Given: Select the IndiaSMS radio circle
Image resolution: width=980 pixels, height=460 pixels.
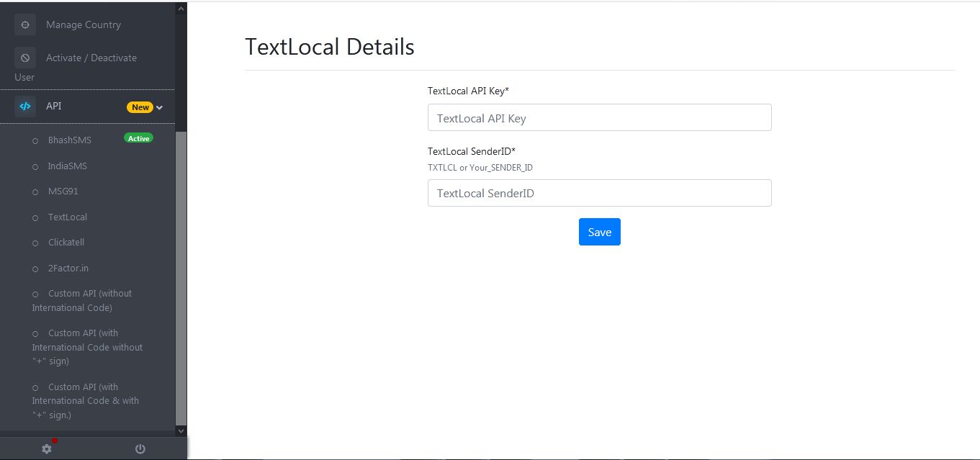Looking at the screenshot, I should click(35, 166).
